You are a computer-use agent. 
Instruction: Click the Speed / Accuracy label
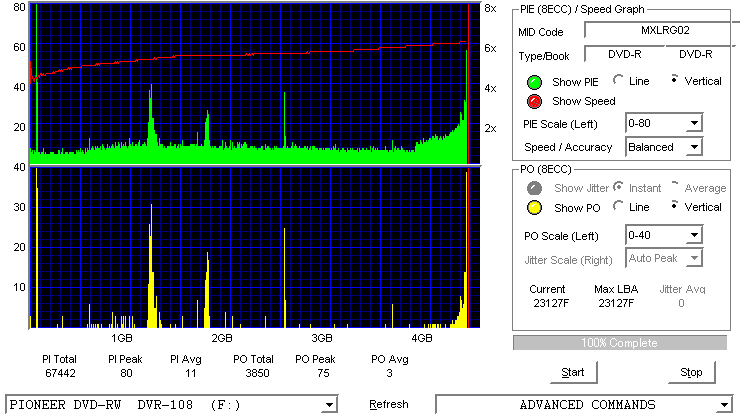[568, 147]
